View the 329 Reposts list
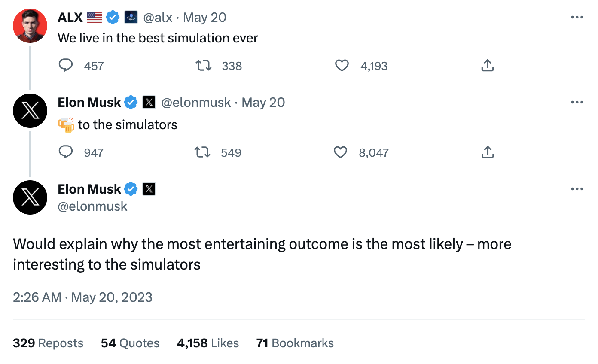The height and width of the screenshot is (364, 598). (x=48, y=343)
